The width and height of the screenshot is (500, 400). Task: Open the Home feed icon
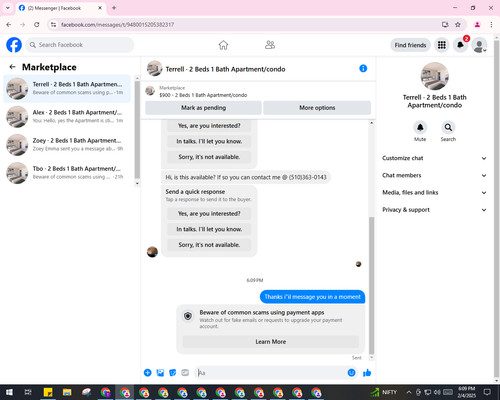click(x=223, y=45)
